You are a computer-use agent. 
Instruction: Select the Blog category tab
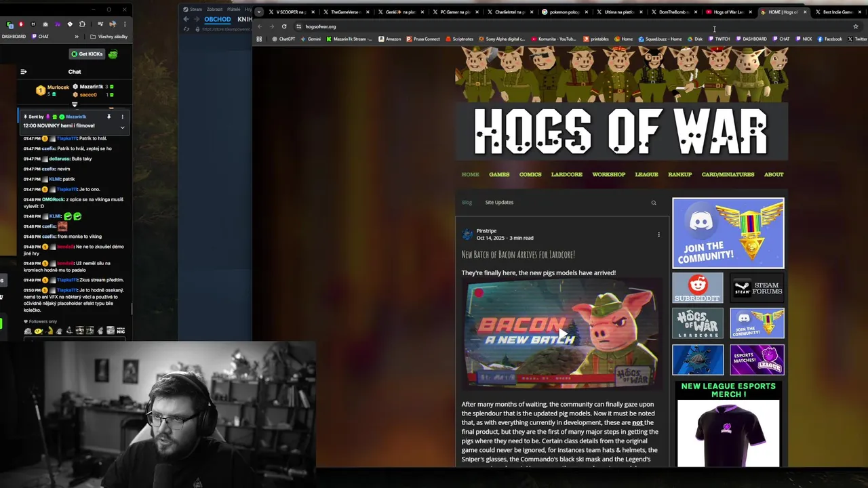coord(467,202)
